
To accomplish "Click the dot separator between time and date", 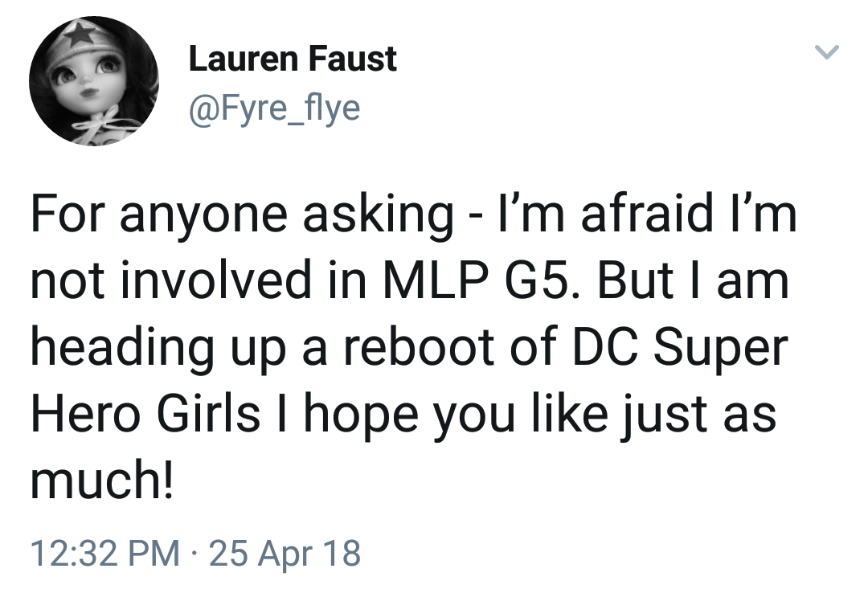I will [x=194, y=554].
